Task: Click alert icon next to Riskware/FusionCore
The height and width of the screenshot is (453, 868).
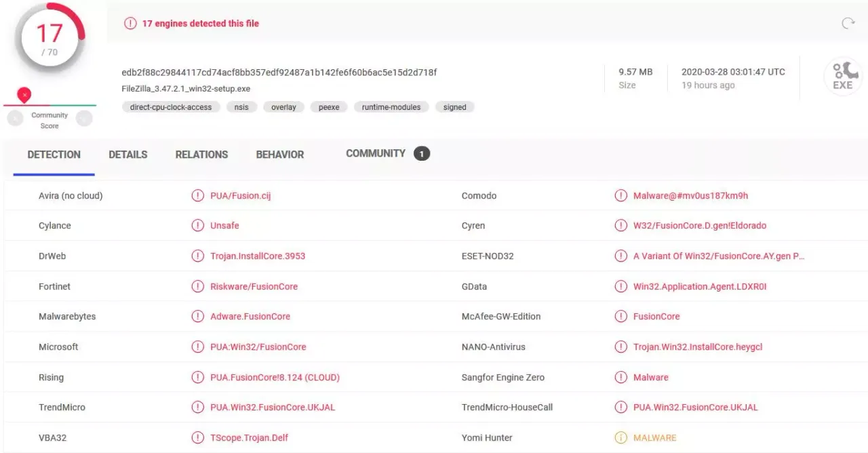Action: 197,286
